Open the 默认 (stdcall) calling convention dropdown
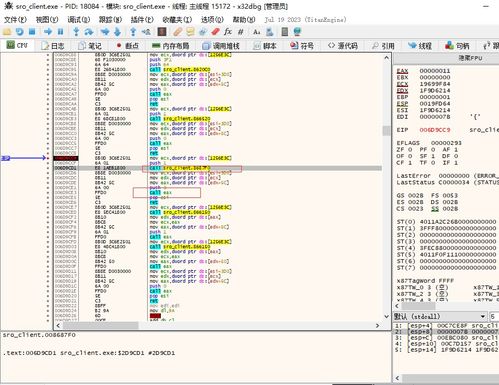The height and width of the screenshot is (385, 499). click(x=440, y=316)
